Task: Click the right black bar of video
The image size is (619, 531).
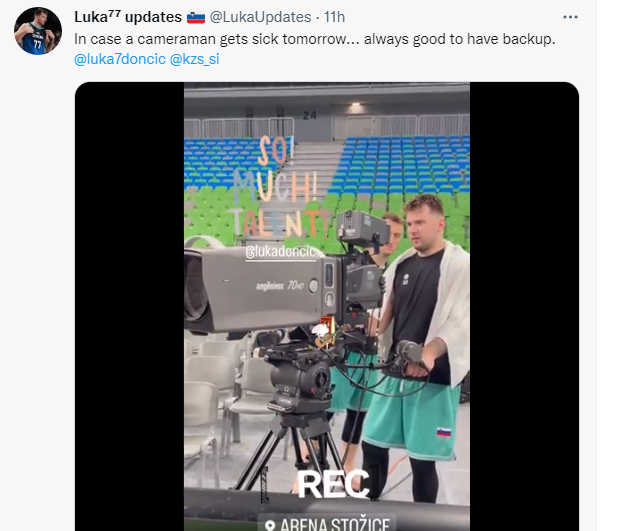Action: 524,306
